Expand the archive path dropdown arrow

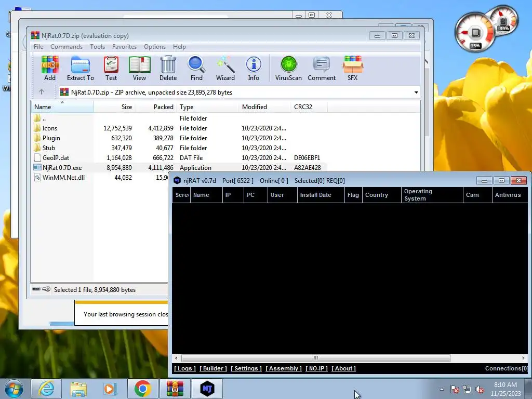416,92
